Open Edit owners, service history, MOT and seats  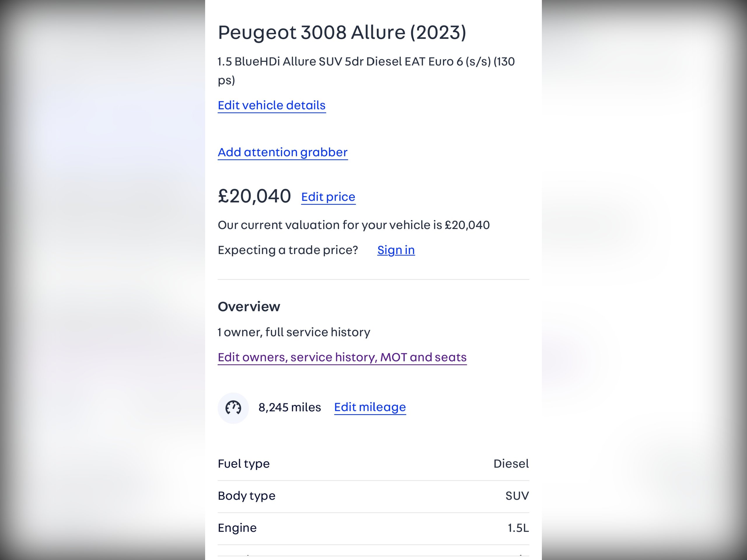[x=342, y=357]
